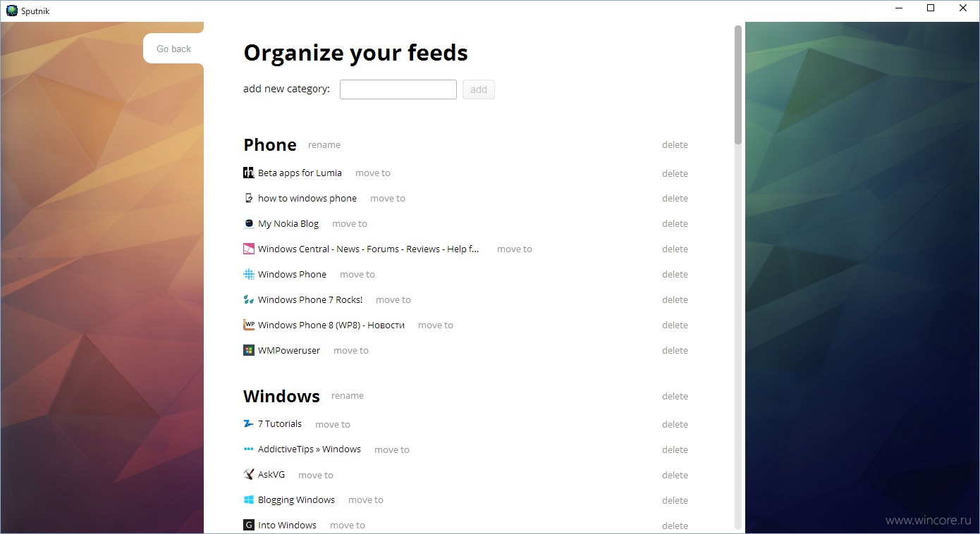Go back to the previous screen
This screenshot has height=534, width=980.
tap(173, 49)
